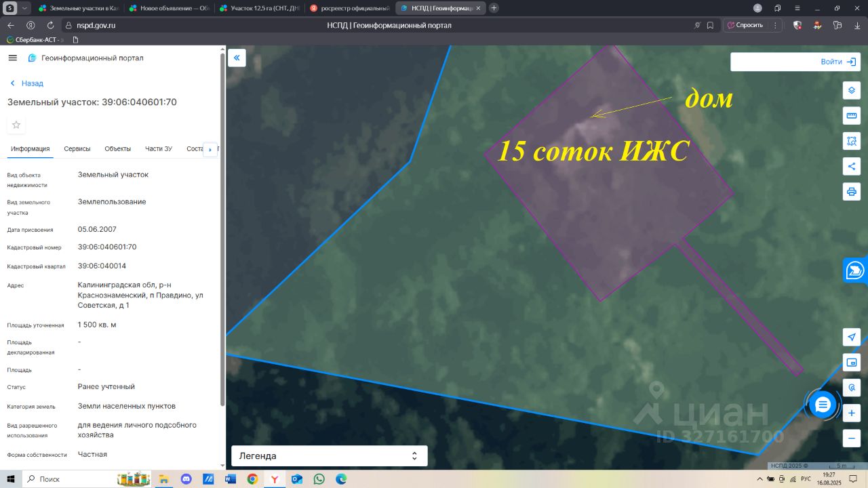Click the left panel vertical scrollbar

click(222, 230)
